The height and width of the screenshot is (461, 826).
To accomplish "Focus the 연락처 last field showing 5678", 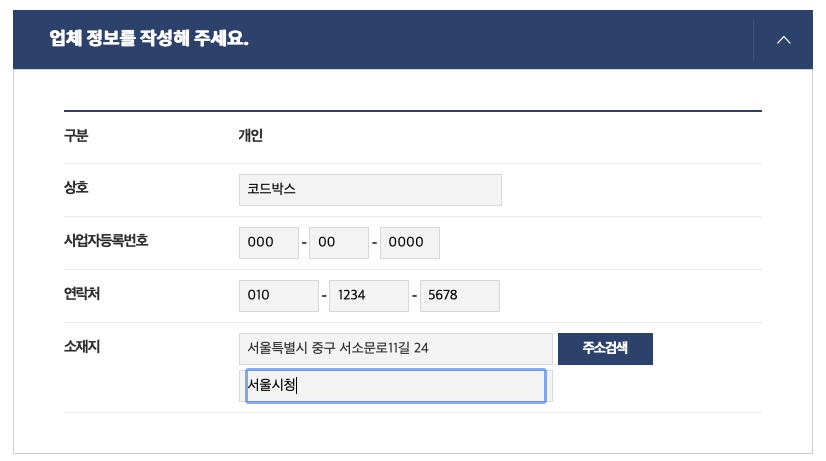I will 459,296.
